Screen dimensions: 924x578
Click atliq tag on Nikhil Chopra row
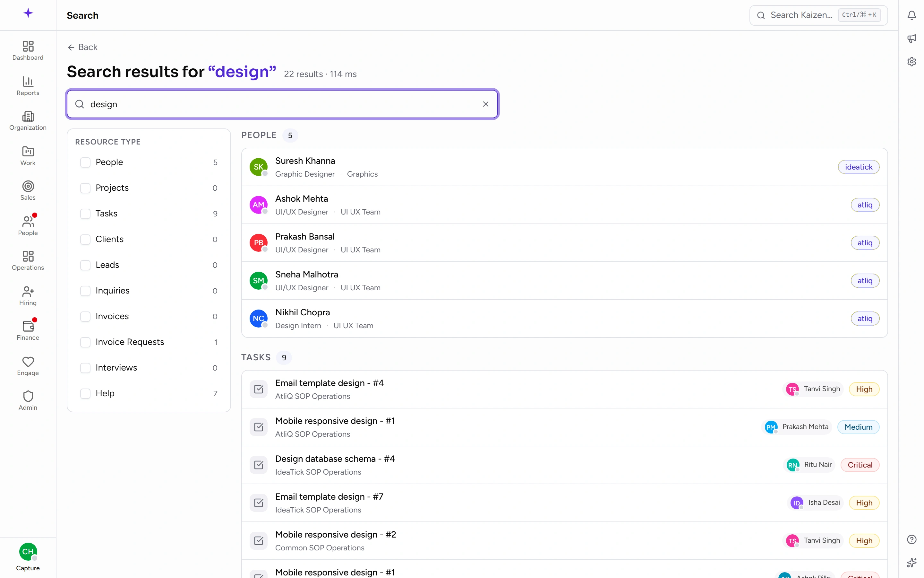865,319
